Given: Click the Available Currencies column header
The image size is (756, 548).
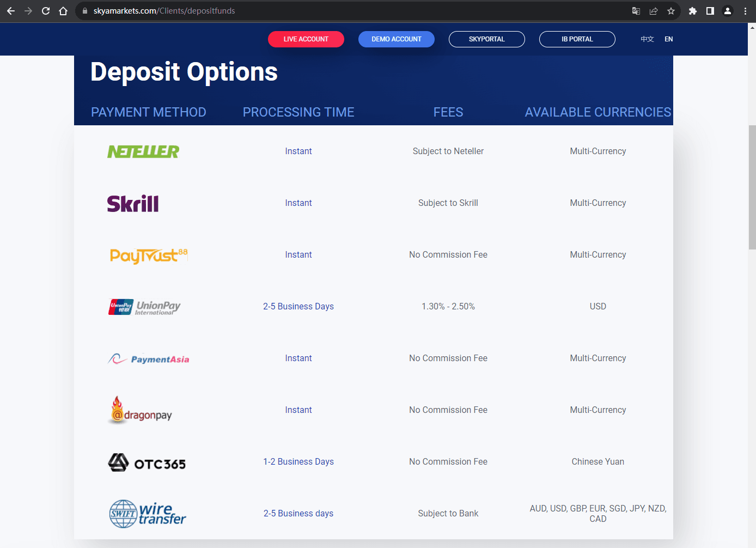Looking at the screenshot, I should point(598,112).
